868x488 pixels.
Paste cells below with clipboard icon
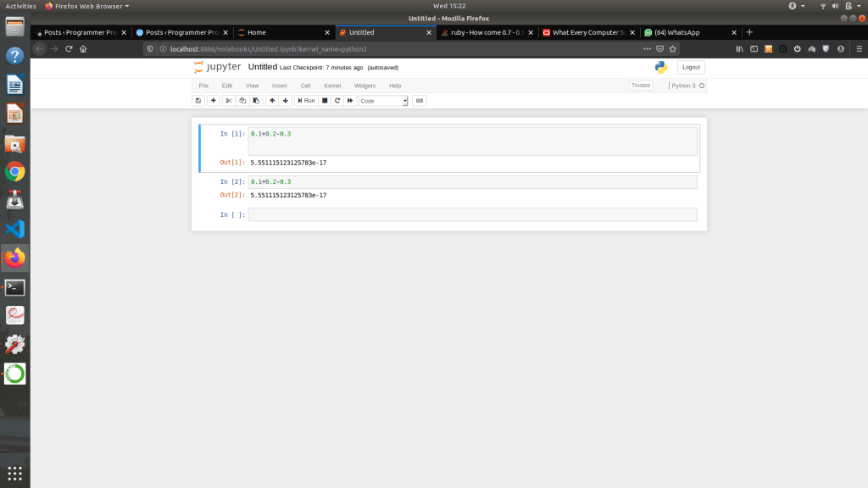pyautogui.click(x=256, y=101)
